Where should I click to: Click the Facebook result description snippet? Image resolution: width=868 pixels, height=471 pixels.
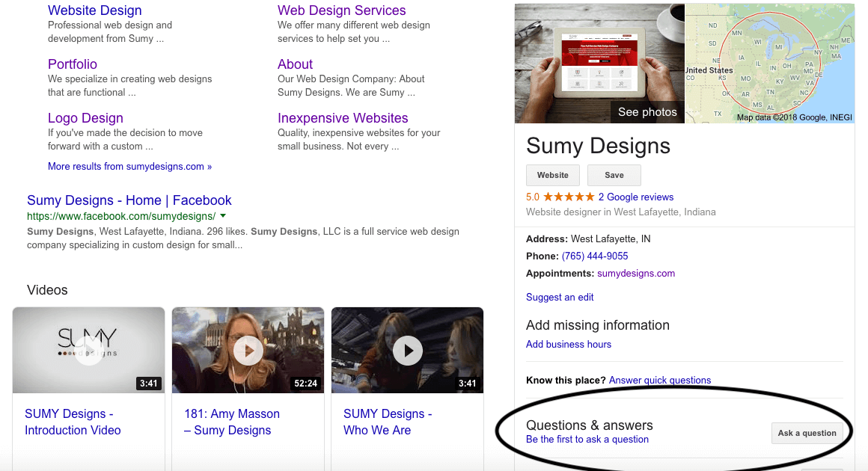[x=243, y=238]
